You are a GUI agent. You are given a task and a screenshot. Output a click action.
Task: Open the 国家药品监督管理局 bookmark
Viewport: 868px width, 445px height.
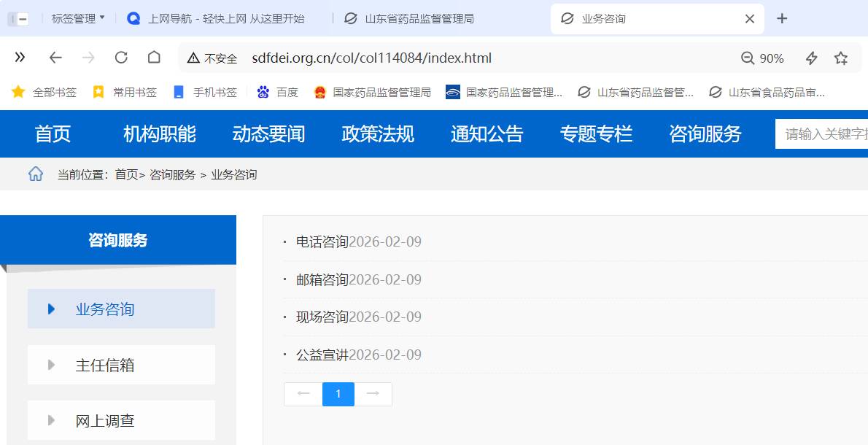pyautogui.click(x=373, y=92)
